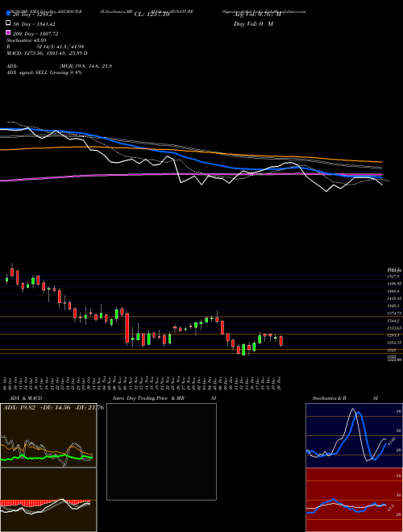Open the blue Stochastics chart panel
403x532 pixels.
pos(354,435)
